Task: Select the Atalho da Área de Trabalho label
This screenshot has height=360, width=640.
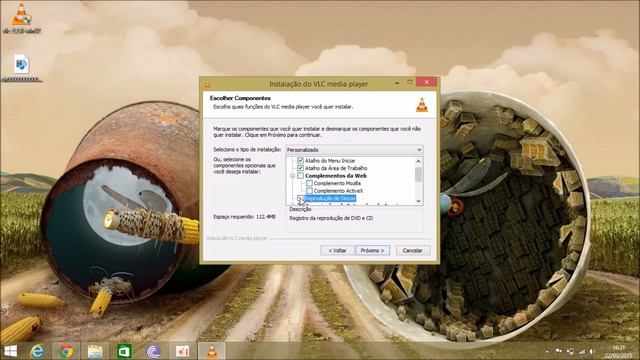Action: coord(336,168)
